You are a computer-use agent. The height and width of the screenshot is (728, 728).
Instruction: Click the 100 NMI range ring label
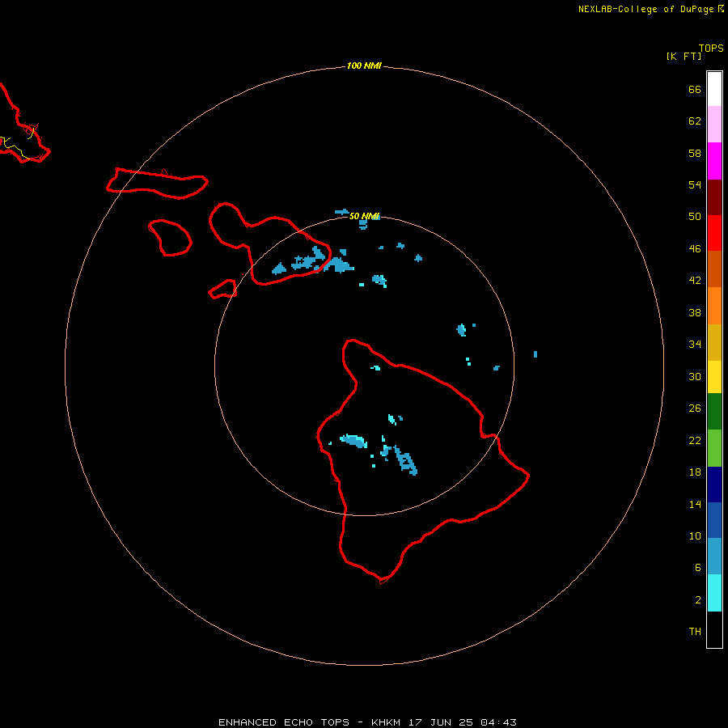364,66
